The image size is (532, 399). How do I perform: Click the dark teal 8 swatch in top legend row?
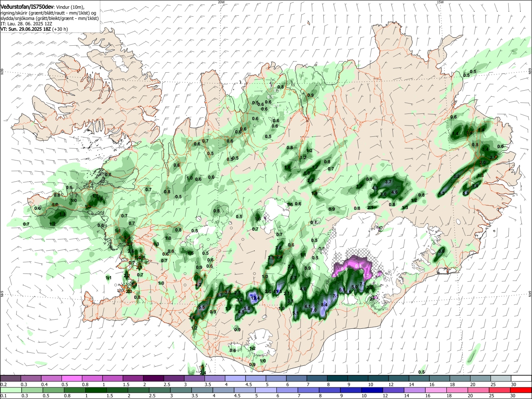(x=337, y=378)
